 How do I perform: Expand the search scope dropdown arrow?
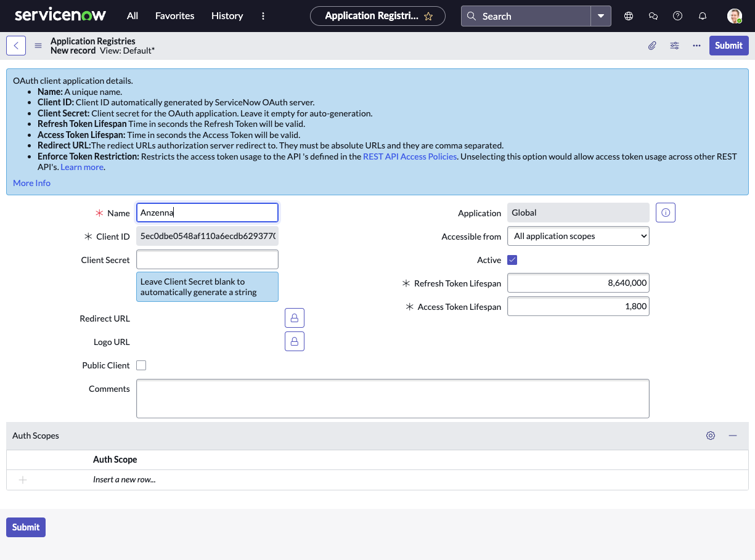pyautogui.click(x=601, y=16)
